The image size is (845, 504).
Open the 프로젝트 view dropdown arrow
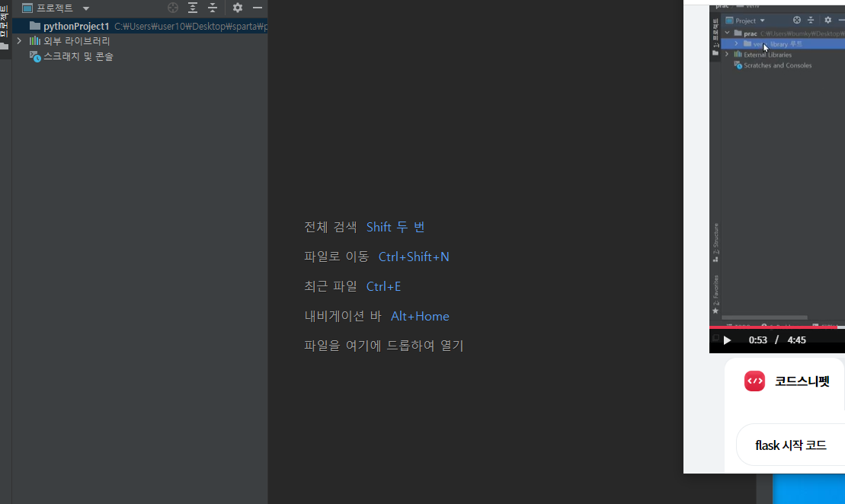(x=85, y=8)
